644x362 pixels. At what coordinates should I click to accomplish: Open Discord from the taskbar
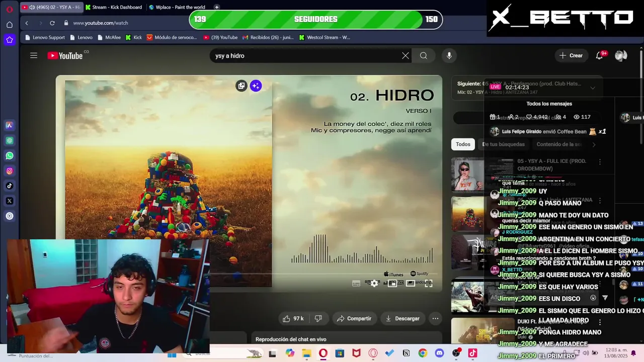(439, 353)
